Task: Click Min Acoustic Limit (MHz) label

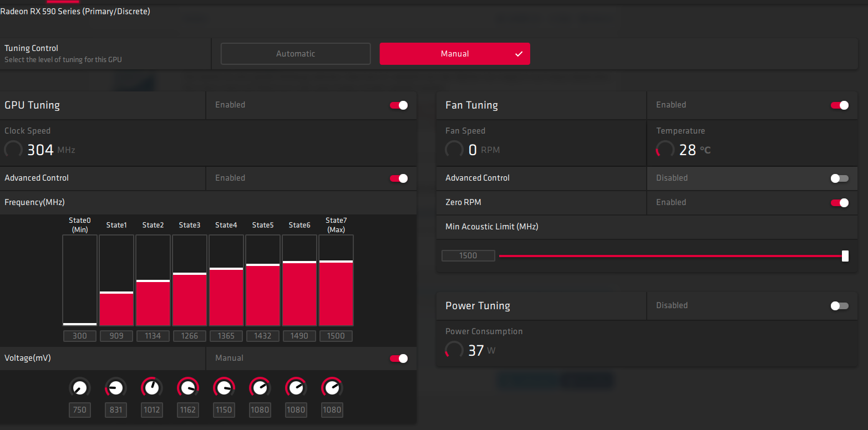Action: (492, 227)
